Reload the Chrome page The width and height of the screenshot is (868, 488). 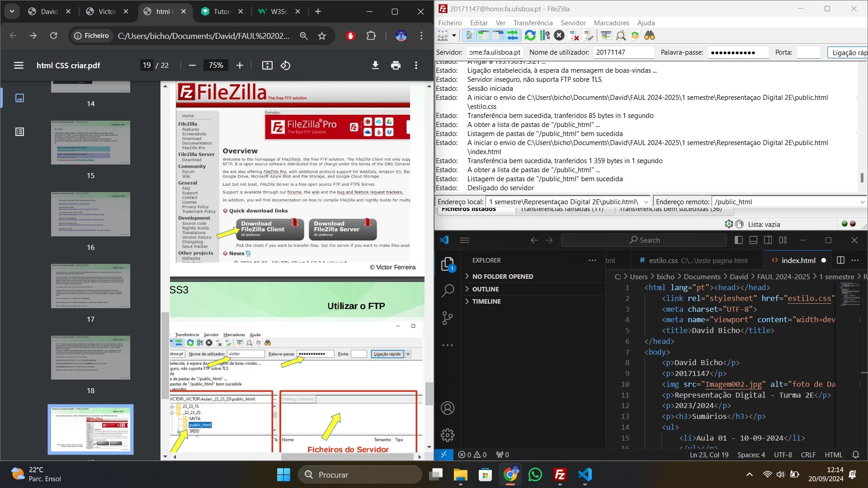(x=53, y=36)
